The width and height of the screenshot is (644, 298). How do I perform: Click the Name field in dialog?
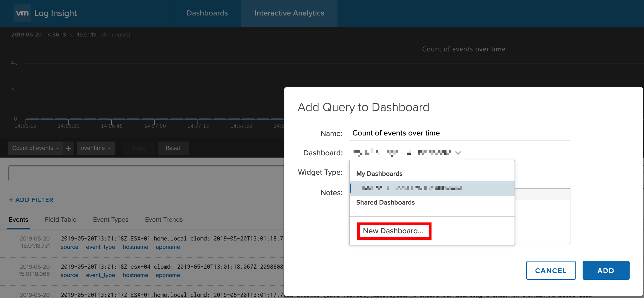(x=459, y=133)
